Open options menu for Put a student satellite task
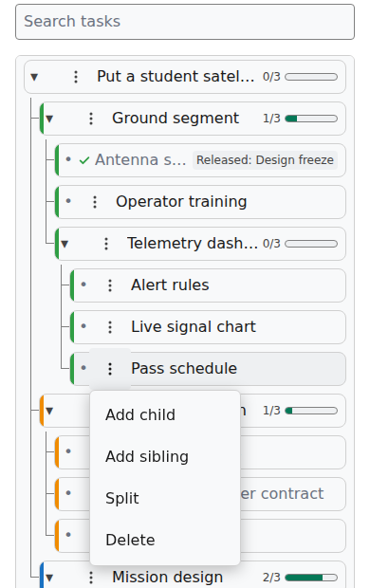This screenshot has height=588, width=370. point(76,77)
